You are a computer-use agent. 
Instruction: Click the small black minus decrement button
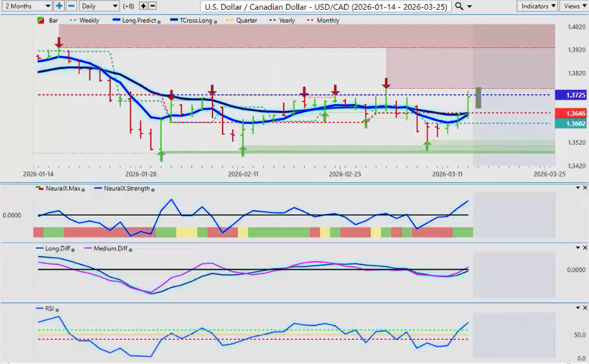[153, 6]
